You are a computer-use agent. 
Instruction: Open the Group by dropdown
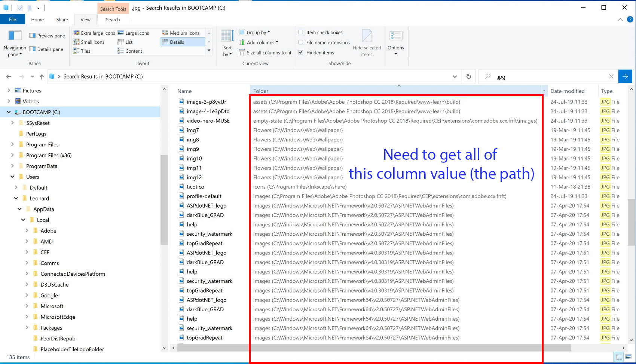coord(254,33)
